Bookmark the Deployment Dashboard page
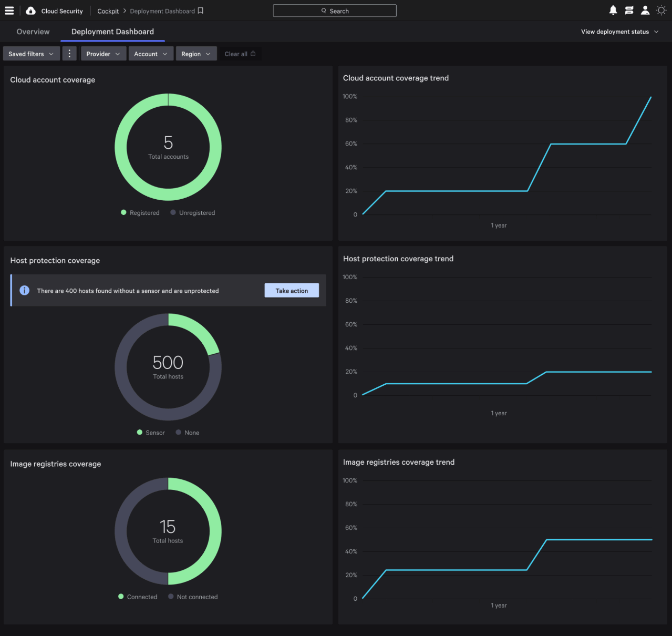This screenshot has height=636, width=672. coord(200,11)
